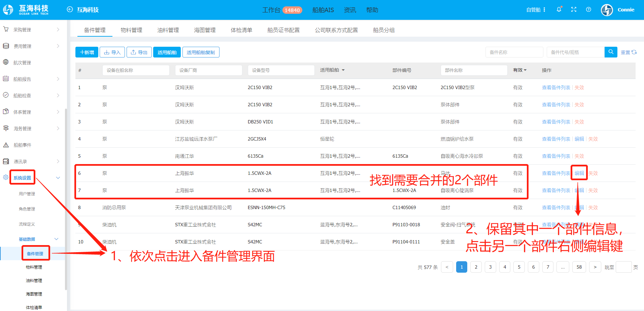
Task: Toggle fullscreen with the expand icon
Action: [x=574, y=9]
